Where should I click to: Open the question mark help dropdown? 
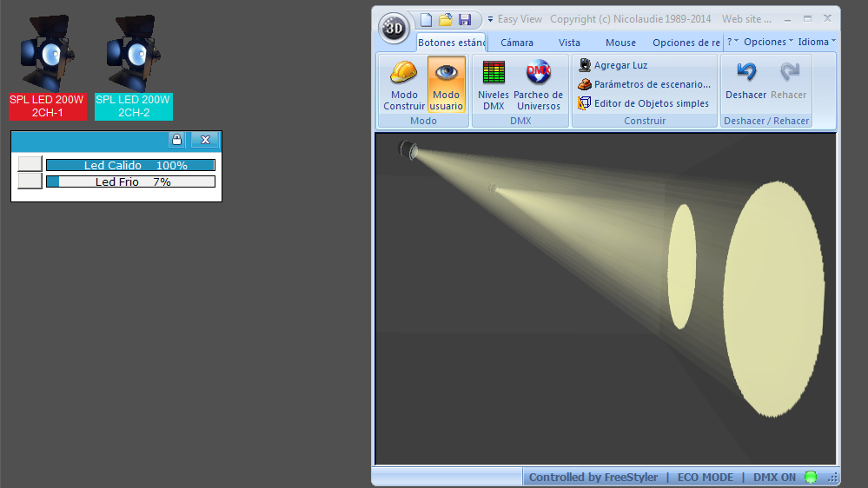tap(732, 42)
